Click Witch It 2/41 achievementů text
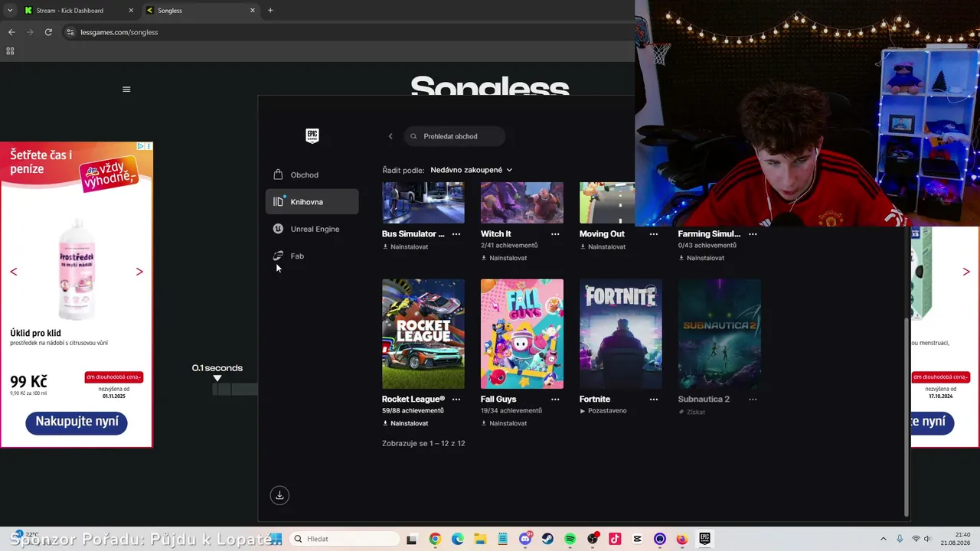 (509, 246)
